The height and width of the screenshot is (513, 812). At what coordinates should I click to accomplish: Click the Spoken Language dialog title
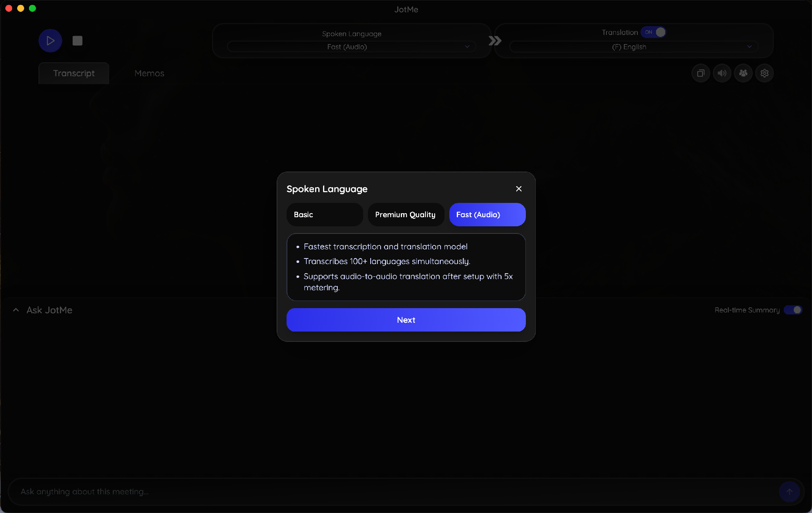pos(327,189)
